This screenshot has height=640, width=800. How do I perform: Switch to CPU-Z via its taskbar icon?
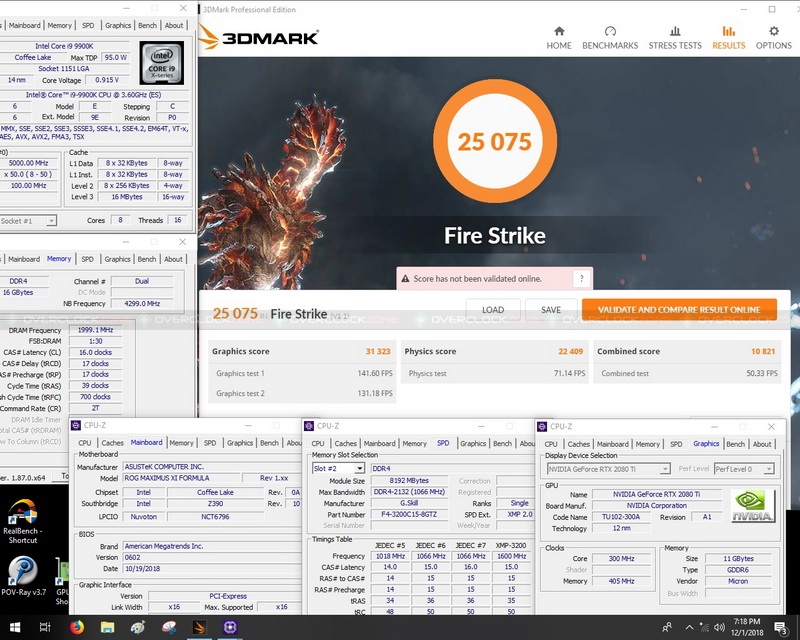pos(230,627)
